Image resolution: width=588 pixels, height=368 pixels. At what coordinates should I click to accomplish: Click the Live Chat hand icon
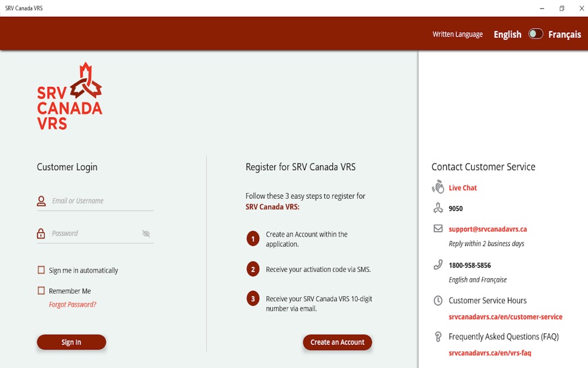pyautogui.click(x=438, y=186)
